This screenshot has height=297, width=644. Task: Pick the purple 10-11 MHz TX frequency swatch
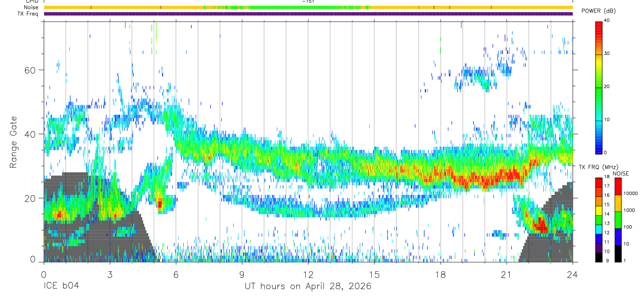click(599, 248)
